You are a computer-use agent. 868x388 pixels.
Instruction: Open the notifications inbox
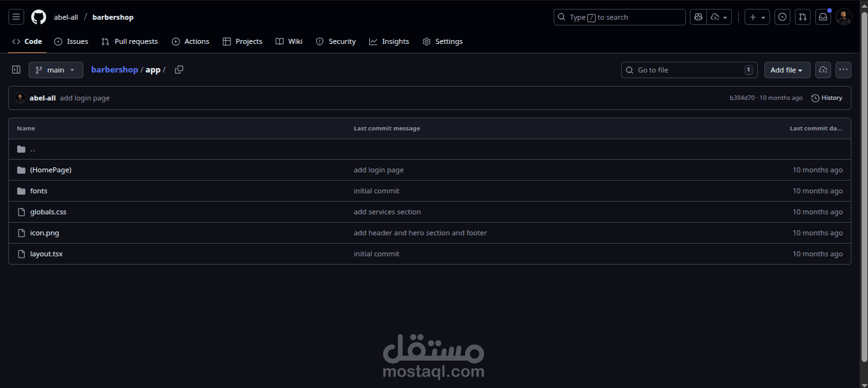[823, 17]
